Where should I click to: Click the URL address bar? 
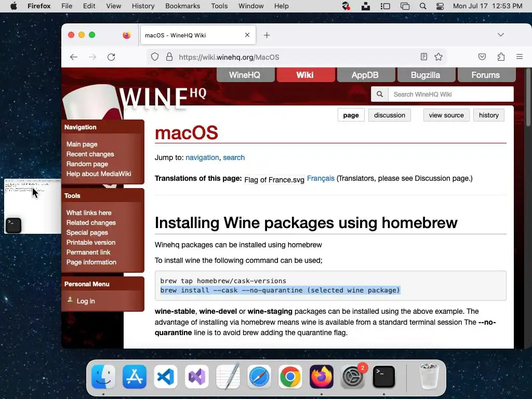coord(297,57)
